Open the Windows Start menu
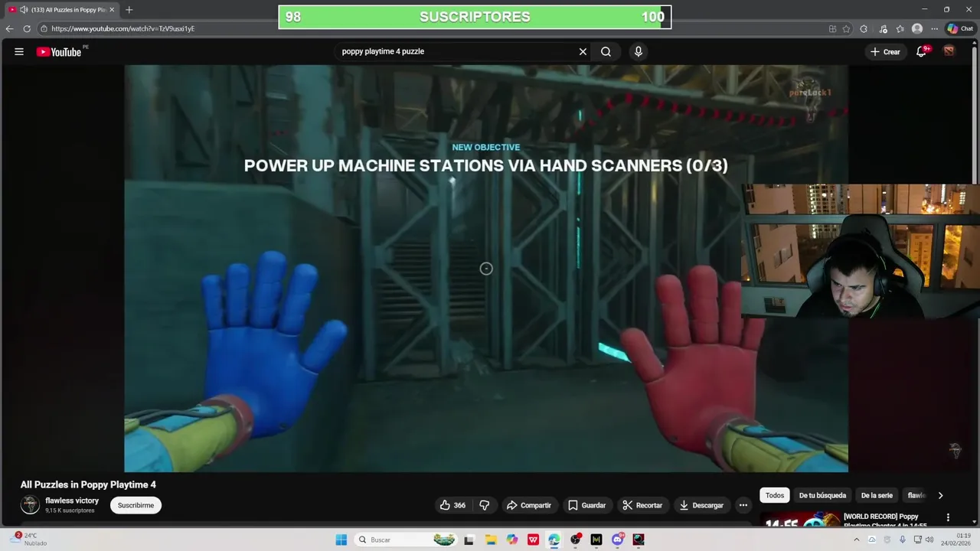 tap(341, 540)
